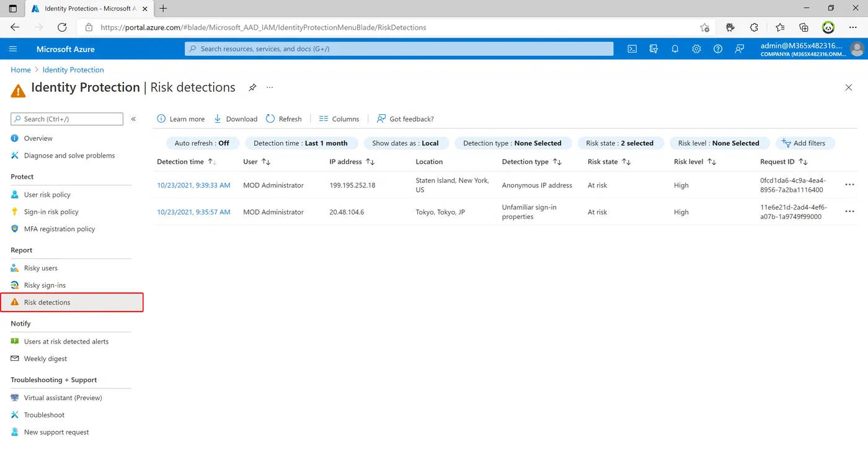Go to Home breadcrumb
The width and height of the screenshot is (868, 472).
[x=20, y=70]
